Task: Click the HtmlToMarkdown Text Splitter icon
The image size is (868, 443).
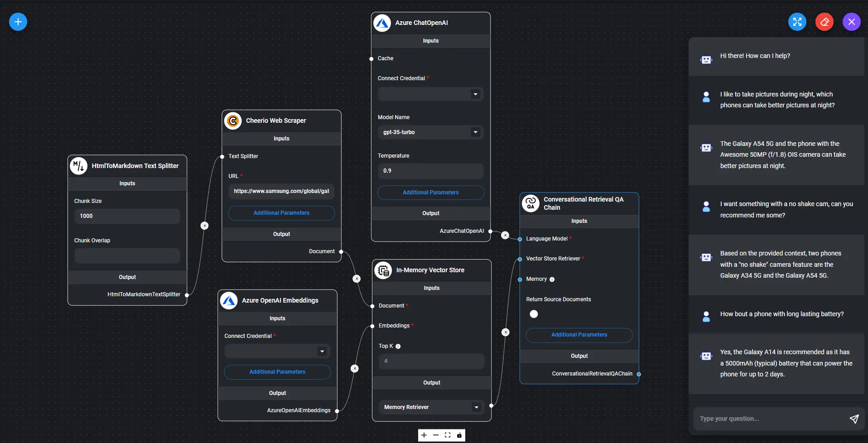Action: point(78,166)
